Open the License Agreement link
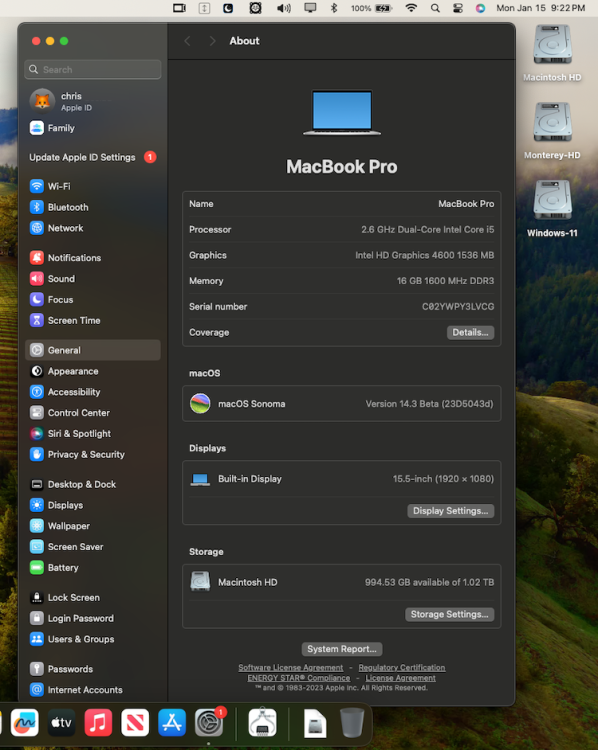 coord(400,678)
